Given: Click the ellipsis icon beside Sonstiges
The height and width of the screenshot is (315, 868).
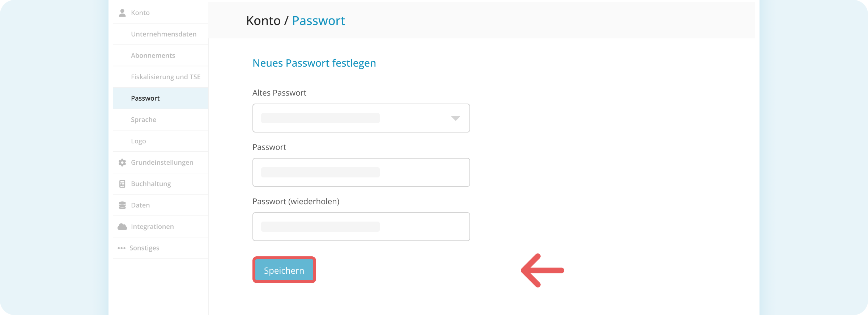Looking at the screenshot, I should tap(122, 248).
